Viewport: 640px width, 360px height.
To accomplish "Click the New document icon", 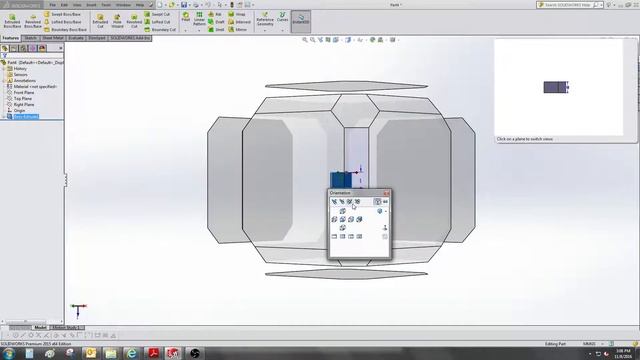I will click(x=160, y=5).
